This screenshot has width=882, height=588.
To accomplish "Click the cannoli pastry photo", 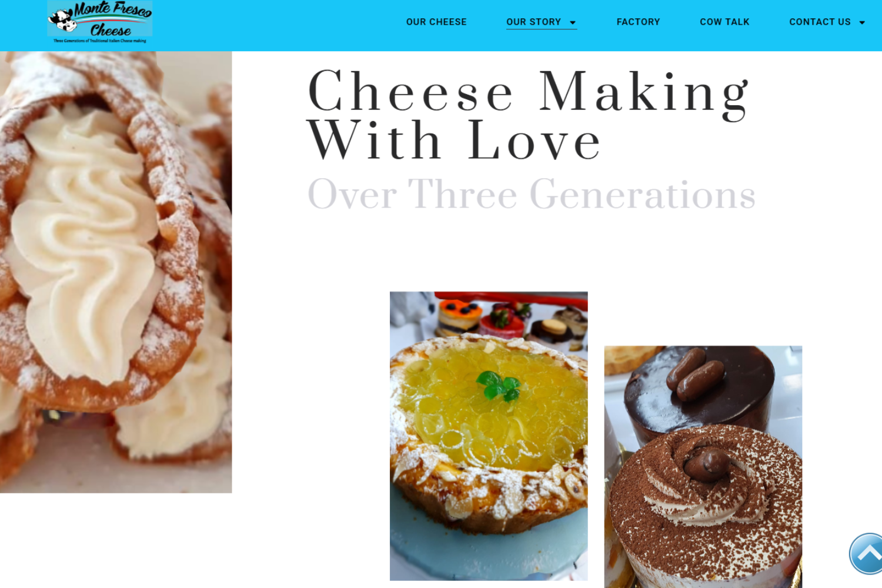I will point(116,272).
